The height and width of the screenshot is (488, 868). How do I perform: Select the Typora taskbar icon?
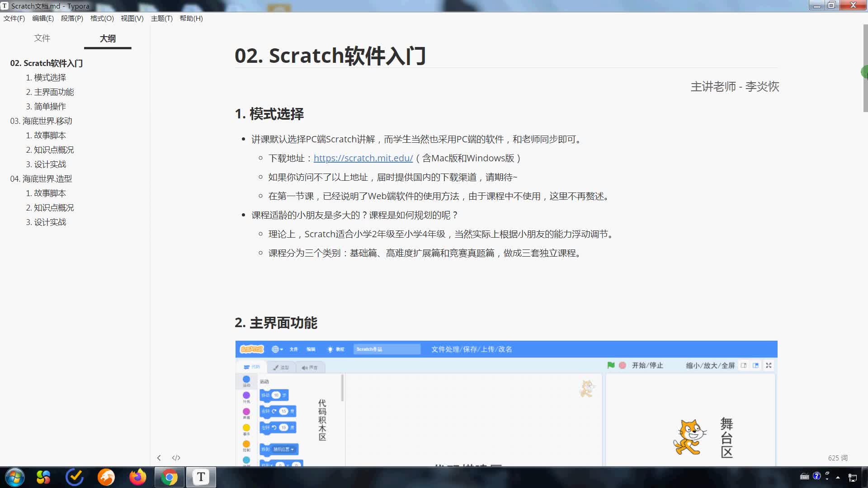point(201,477)
